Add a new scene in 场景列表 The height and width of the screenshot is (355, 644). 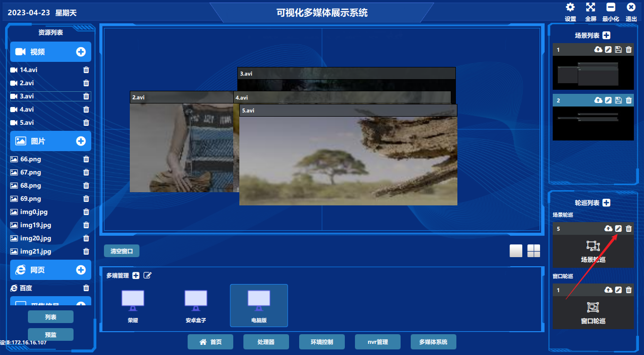point(606,35)
